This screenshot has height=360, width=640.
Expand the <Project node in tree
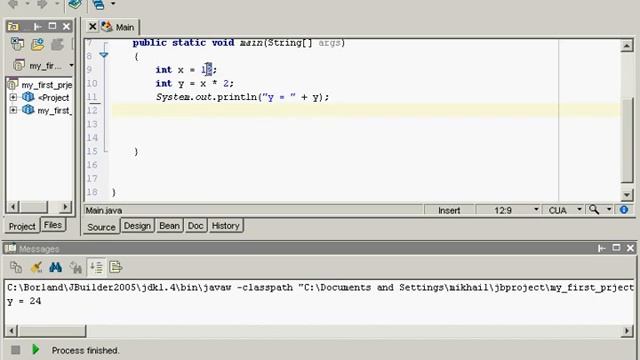(13, 98)
